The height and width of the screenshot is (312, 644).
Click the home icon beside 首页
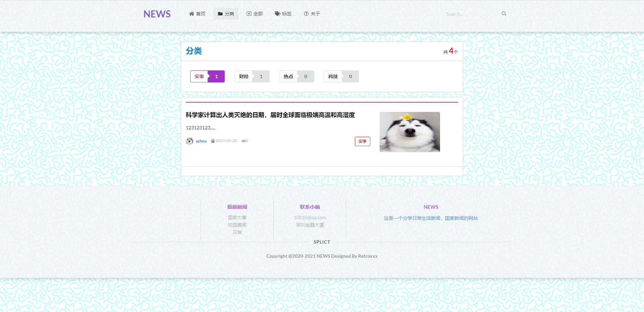(x=192, y=14)
